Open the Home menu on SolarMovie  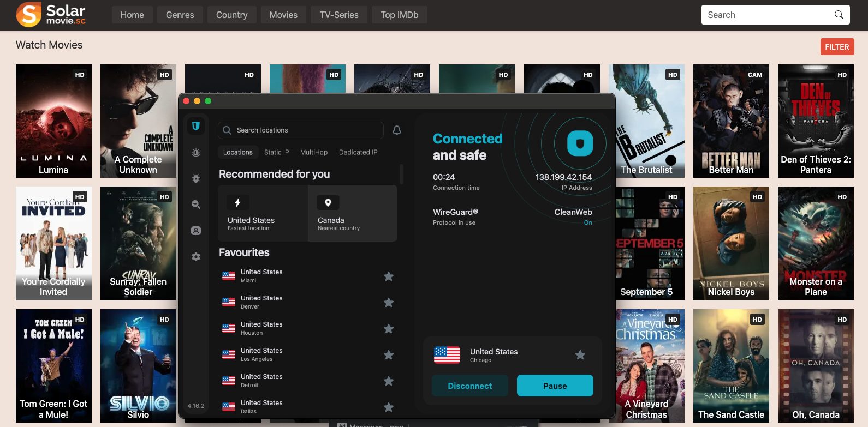tap(132, 15)
